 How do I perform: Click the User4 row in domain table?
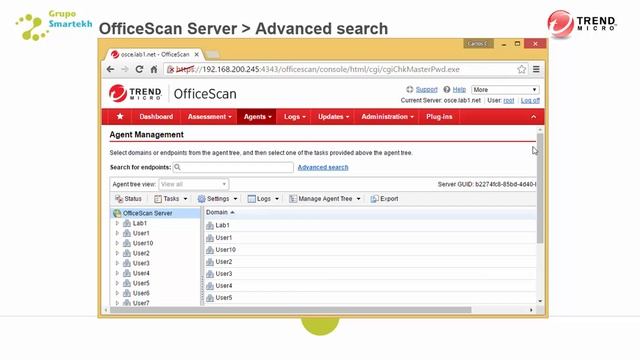pos(370,286)
